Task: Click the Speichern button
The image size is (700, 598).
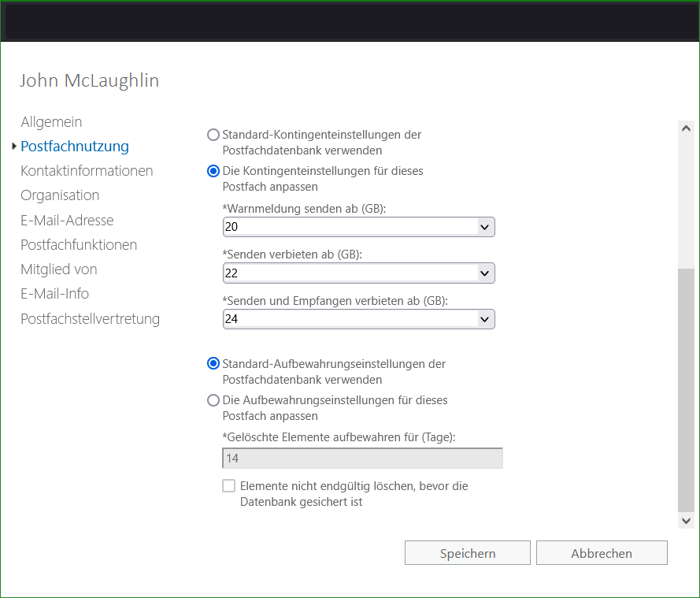Action: pyautogui.click(x=467, y=552)
